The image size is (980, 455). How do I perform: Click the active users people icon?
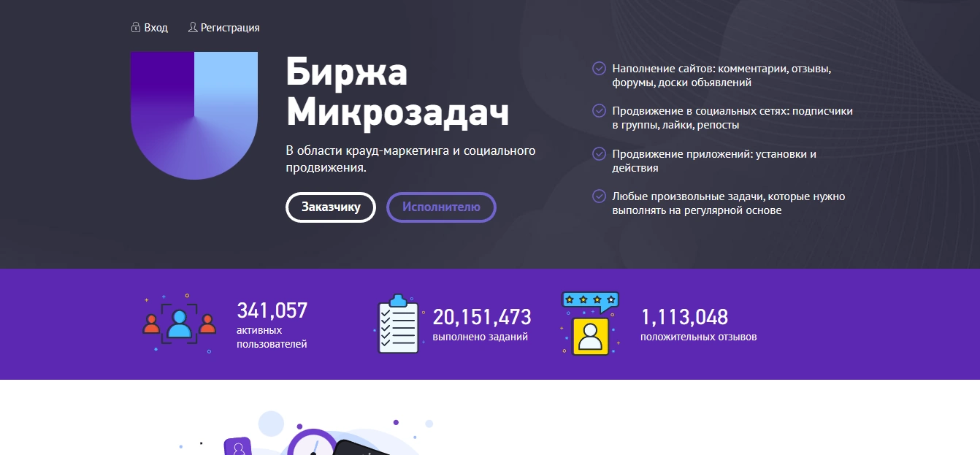click(x=180, y=323)
